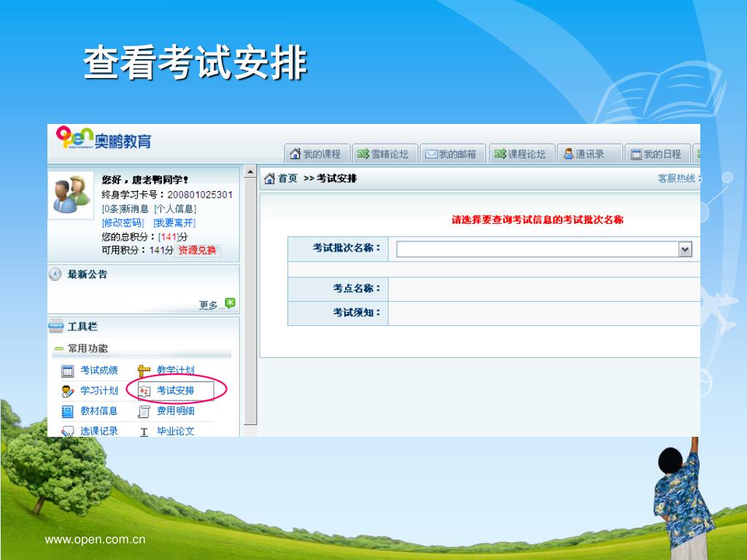The image size is (747, 560).
Task: Open the 通讯录 tab
Action: pyautogui.click(x=589, y=154)
